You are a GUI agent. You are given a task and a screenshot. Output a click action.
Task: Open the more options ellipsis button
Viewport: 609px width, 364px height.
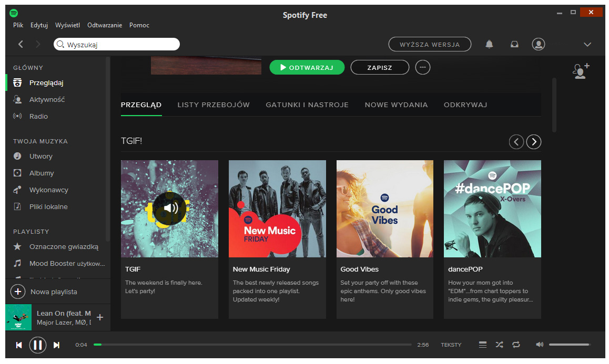tap(422, 67)
